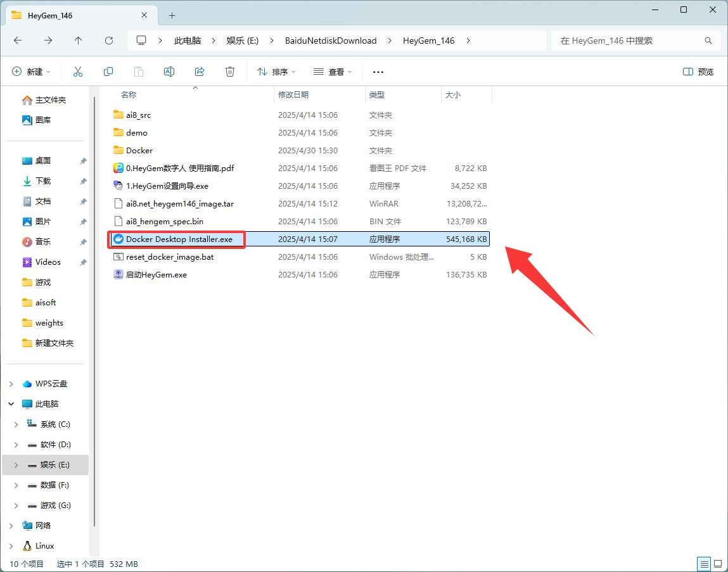Switch to details view in status bar
Viewport: 728px width, 572px height.
coord(704,563)
